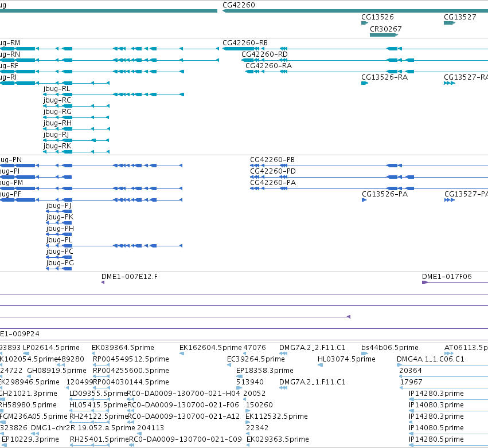The image size is (488, 448).
Task: Select transcript label CG42260-RB
Action: 245,43
